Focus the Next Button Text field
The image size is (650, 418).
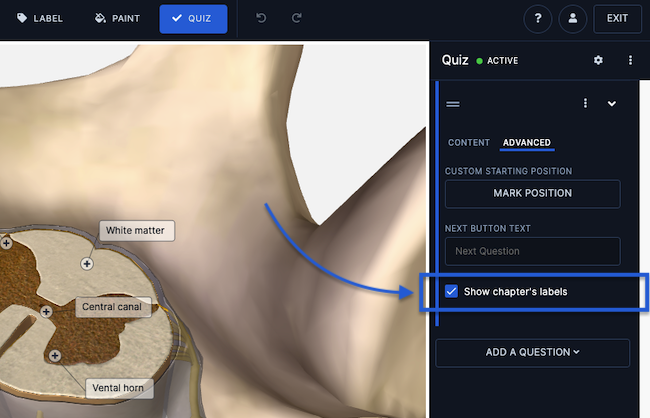coord(533,251)
